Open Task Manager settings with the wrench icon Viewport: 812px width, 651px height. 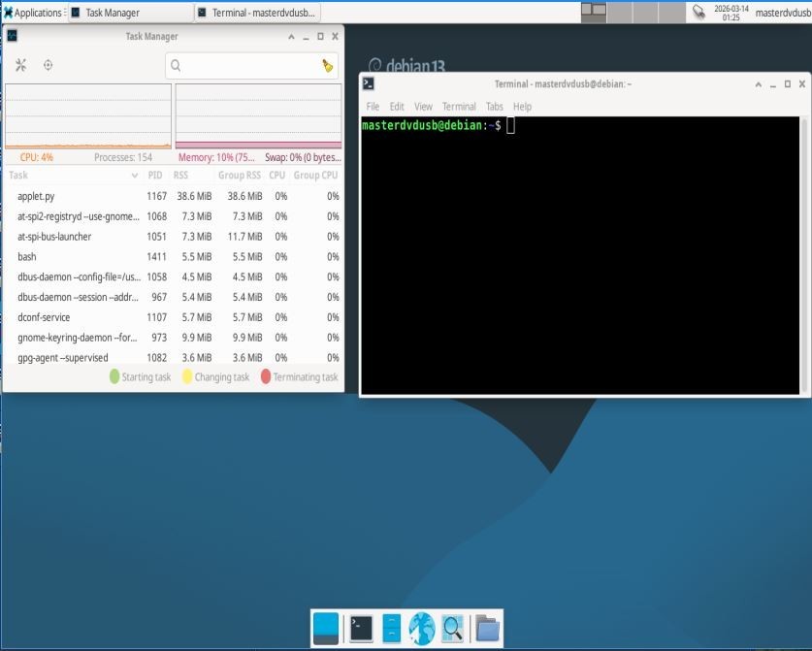19,66
